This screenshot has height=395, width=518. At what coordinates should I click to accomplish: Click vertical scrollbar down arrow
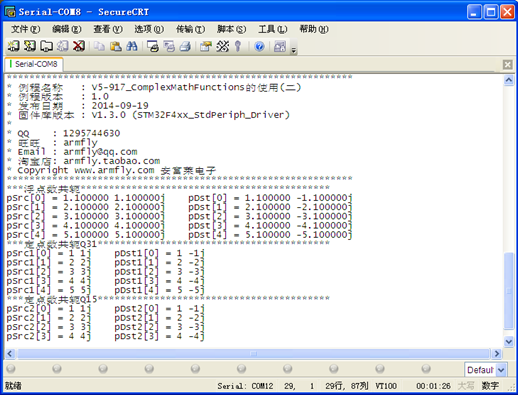[x=509, y=341]
